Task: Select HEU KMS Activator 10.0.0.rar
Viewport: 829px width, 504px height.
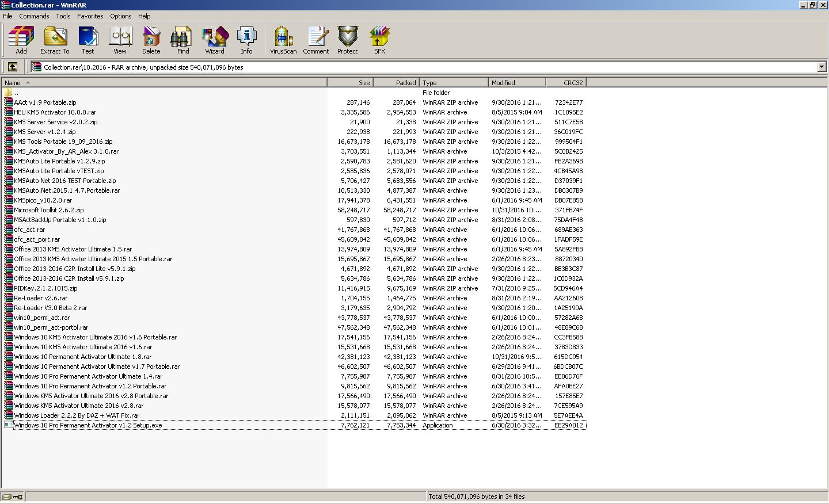Action: click(55, 112)
